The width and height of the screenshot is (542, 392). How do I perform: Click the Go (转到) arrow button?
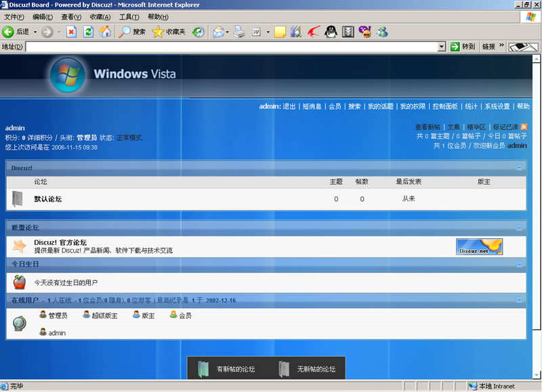(463, 46)
